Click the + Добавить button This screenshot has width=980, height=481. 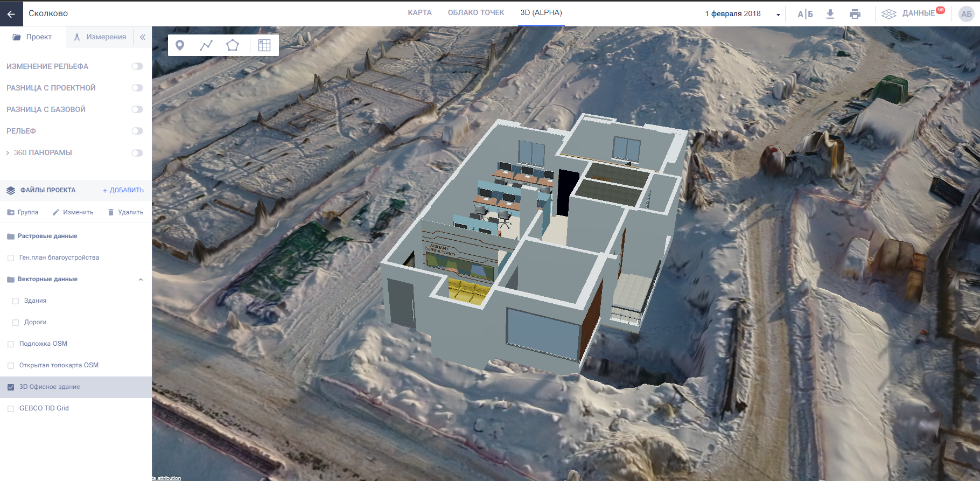123,190
